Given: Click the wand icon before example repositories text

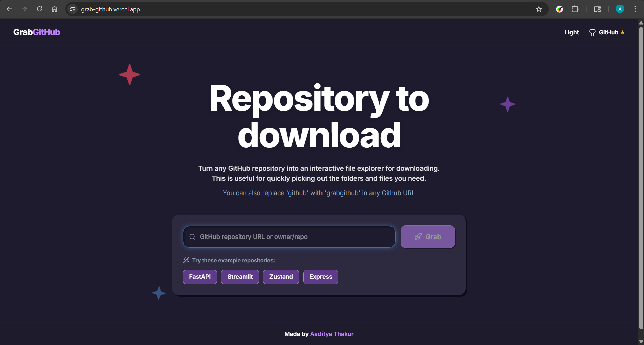Looking at the screenshot, I should 186,260.
